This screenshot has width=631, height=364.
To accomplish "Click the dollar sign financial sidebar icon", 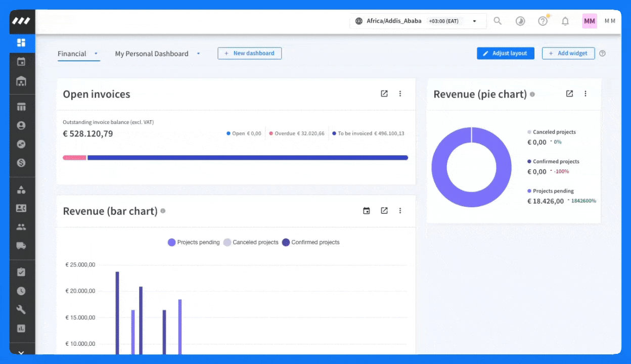I will coord(21,163).
